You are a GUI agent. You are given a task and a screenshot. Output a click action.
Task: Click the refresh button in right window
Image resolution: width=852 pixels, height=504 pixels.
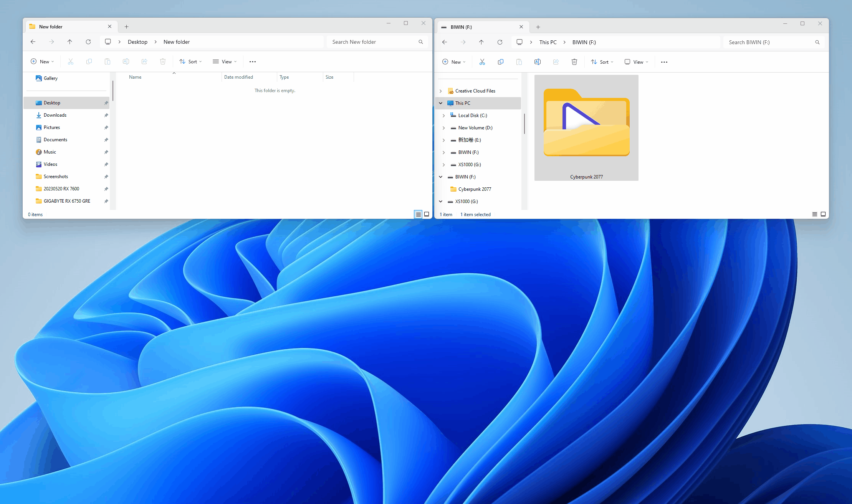pos(500,42)
